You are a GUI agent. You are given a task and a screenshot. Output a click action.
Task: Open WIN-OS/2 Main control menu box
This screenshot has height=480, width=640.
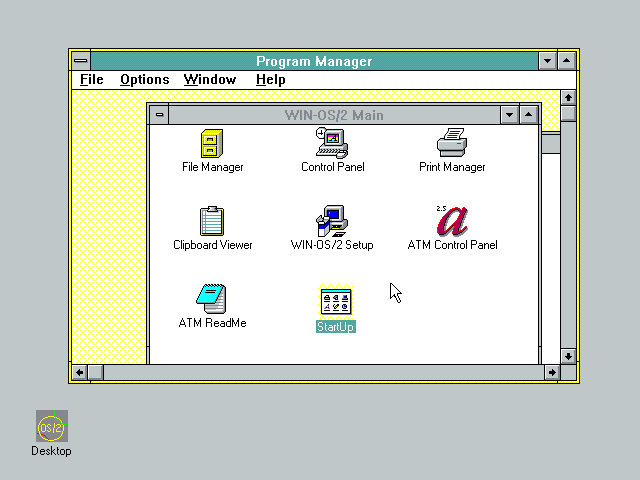tap(159, 115)
